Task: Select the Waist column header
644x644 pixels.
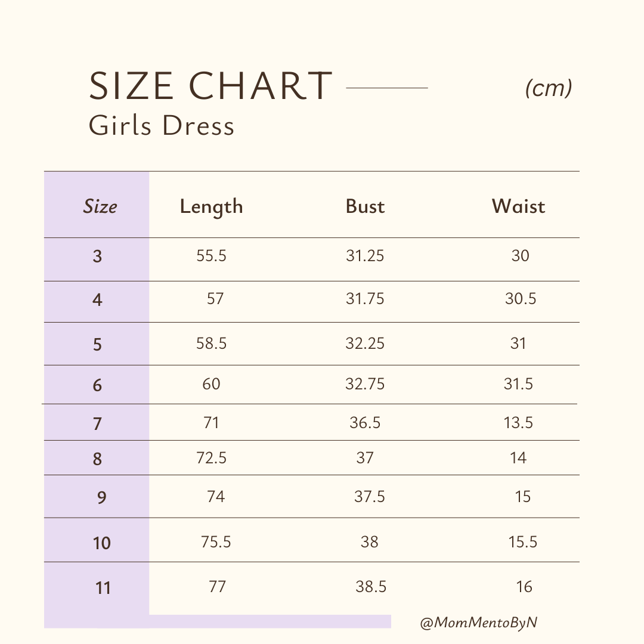Action: tap(518, 206)
